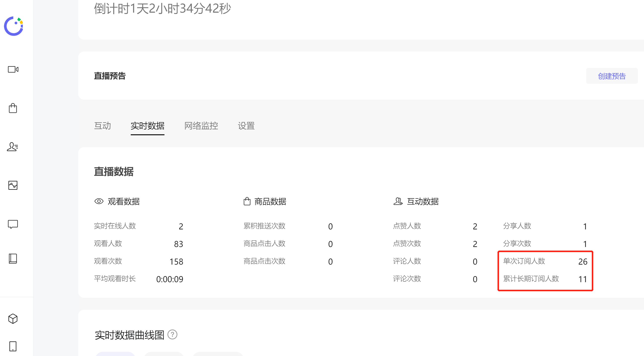Click the 单次订阅人数 value 26
Viewport: 644px width, 356px height.
583,261
